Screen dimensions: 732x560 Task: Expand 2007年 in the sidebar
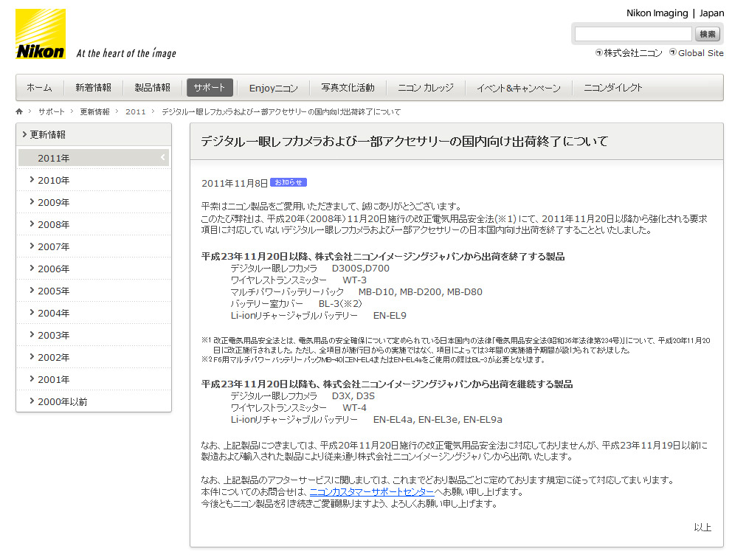94,246
